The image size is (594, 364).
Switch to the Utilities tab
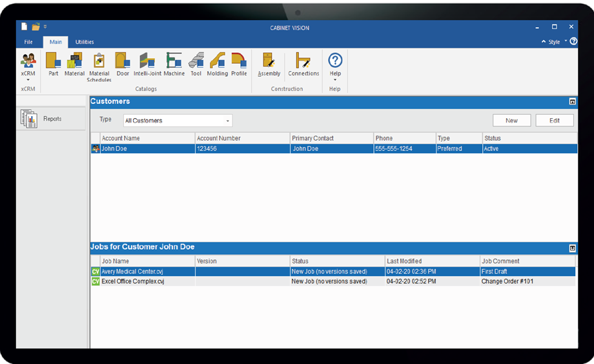(x=85, y=42)
